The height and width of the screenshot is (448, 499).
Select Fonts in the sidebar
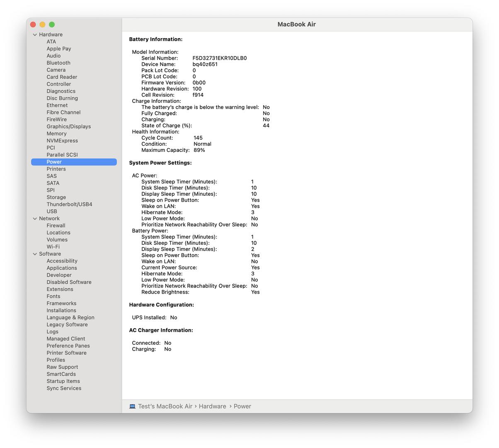point(53,296)
